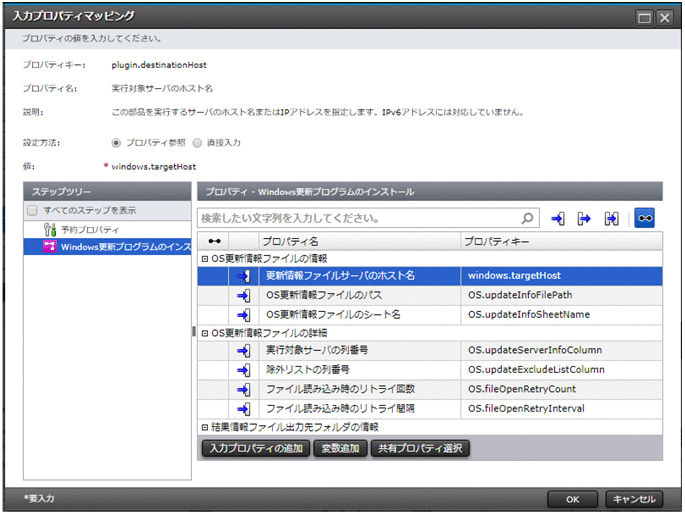Select Windows更新プログラムのインストール step in tree
Viewport: 685px width, 515px height.
[107, 247]
